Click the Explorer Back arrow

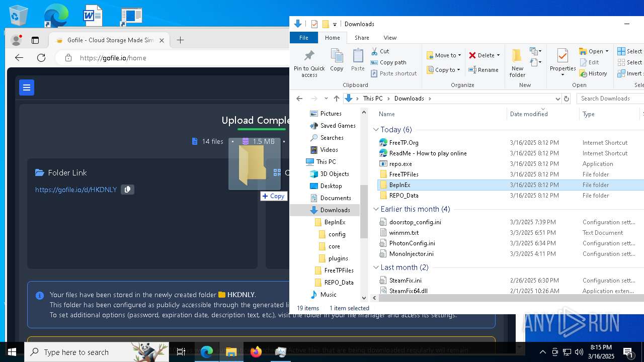tap(299, 99)
